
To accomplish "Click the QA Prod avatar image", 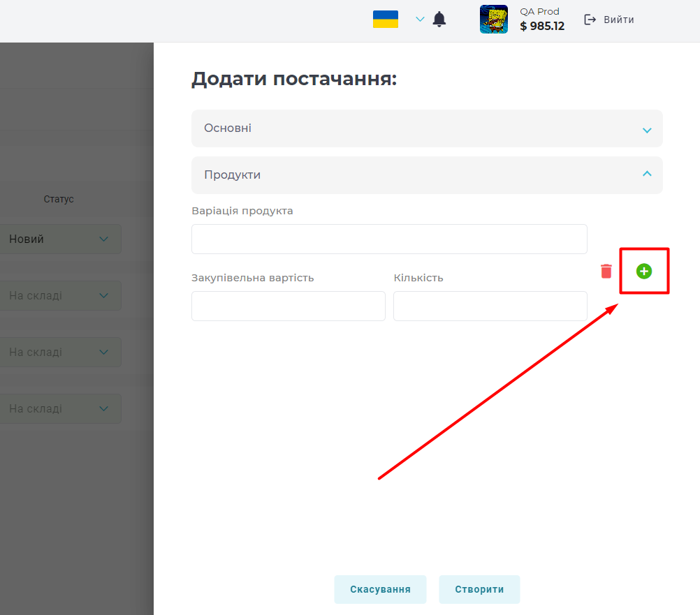I will click(x=494, y=19).
